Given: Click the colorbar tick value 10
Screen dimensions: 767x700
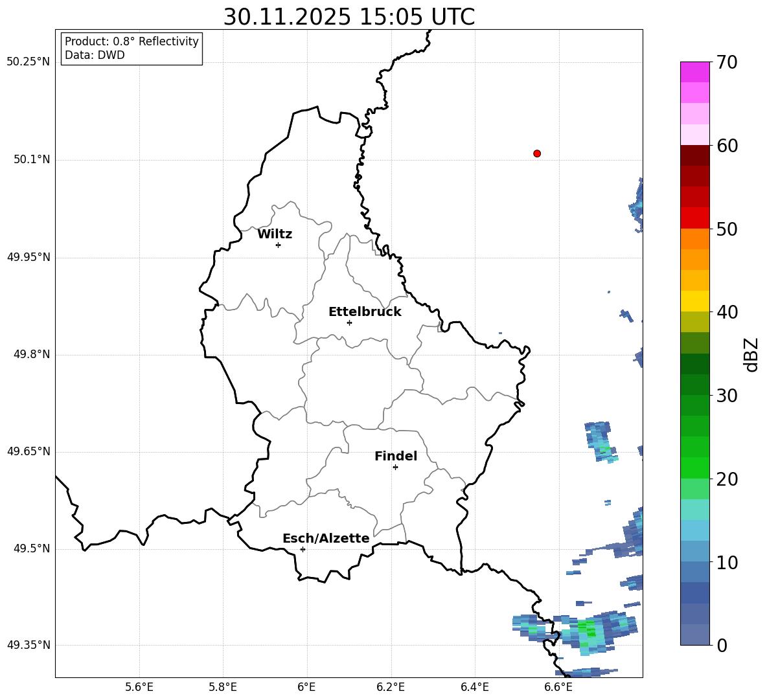Looking at the screenshot, I should 727,562.
